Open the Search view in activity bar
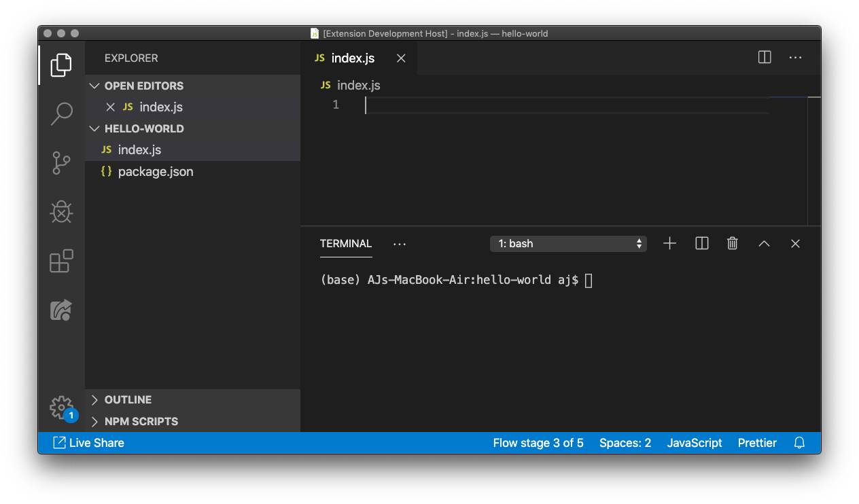Screen dimensions: 859x504 click(x=61, y=114)
